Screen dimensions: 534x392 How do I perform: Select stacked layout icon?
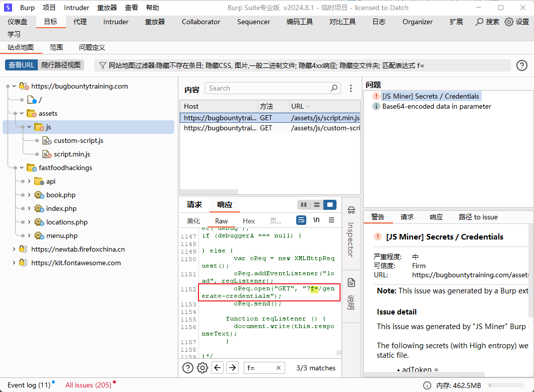317,204
